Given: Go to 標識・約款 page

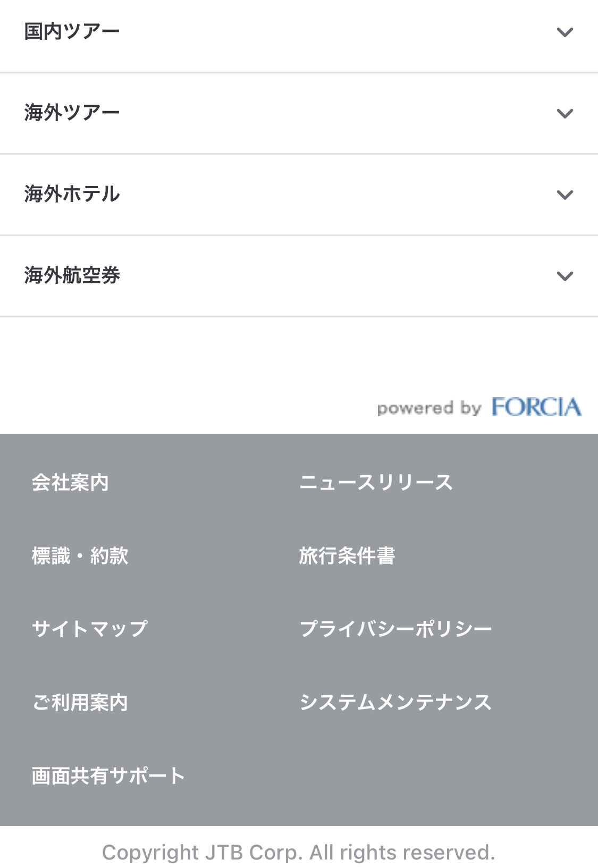Looking at the screenshot, I should [80, 556].
